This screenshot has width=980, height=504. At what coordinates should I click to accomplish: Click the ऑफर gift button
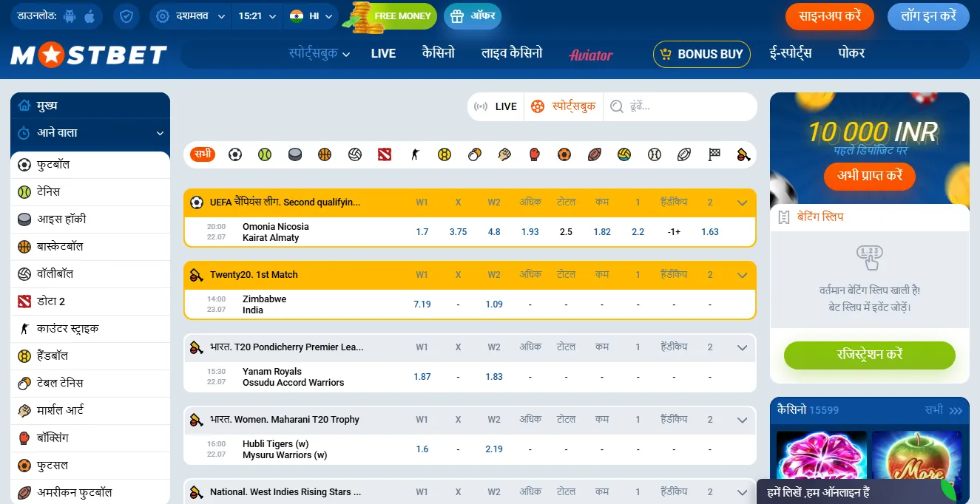(473, 16)
